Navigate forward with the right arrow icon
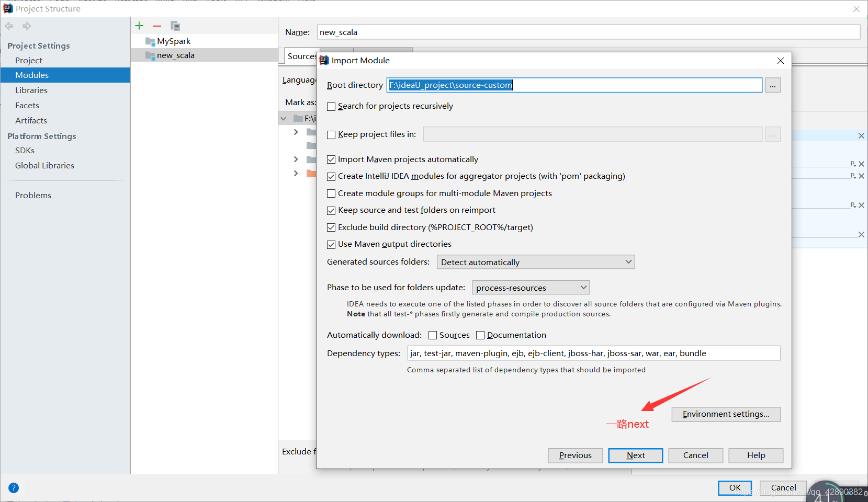 pyautogui.click(x=27, y=26)
